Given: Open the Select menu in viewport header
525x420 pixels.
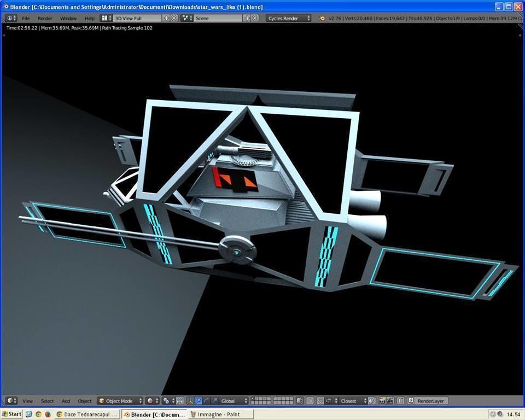Looking at the screenshot, I should point(47,401).
